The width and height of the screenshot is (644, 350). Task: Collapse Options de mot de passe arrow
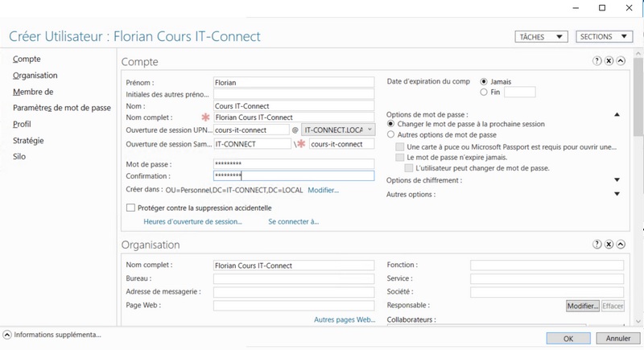pos(617,115)
